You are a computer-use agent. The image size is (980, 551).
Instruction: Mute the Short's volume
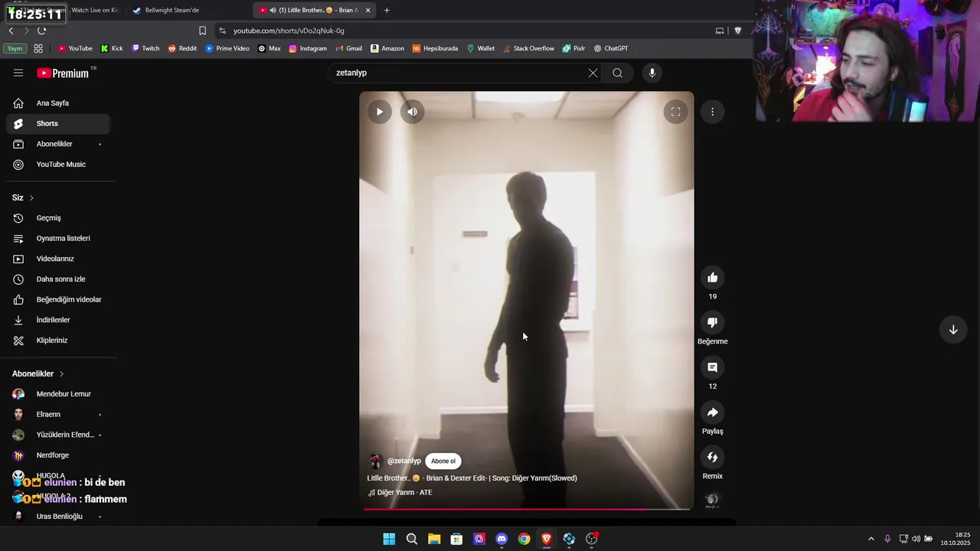(412, 112)
